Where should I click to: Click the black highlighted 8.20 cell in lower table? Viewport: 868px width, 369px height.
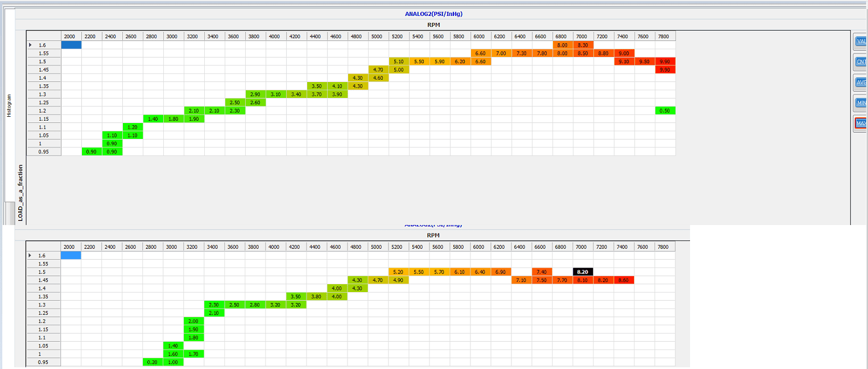[x=583, y=272]
